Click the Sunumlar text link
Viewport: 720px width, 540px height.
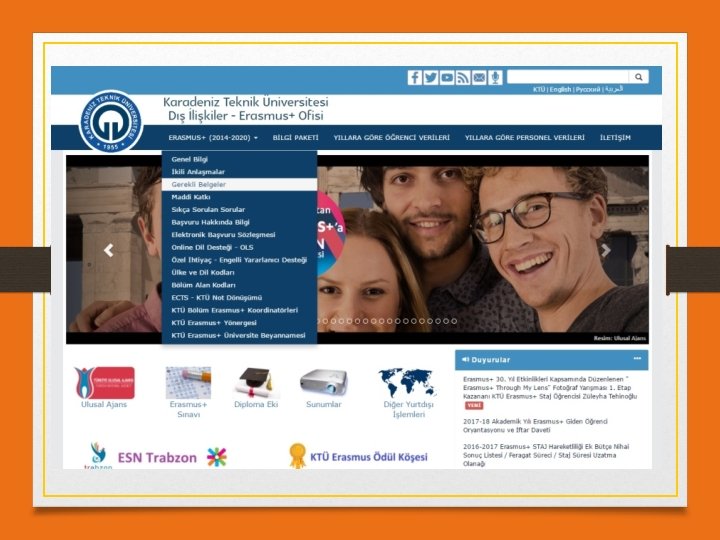click(x=324, y=405)
